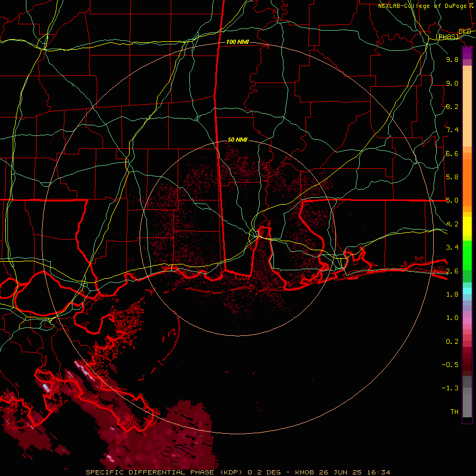
Task: Click the cyan segment of the color bar
Action: click(x=467, y=291)
